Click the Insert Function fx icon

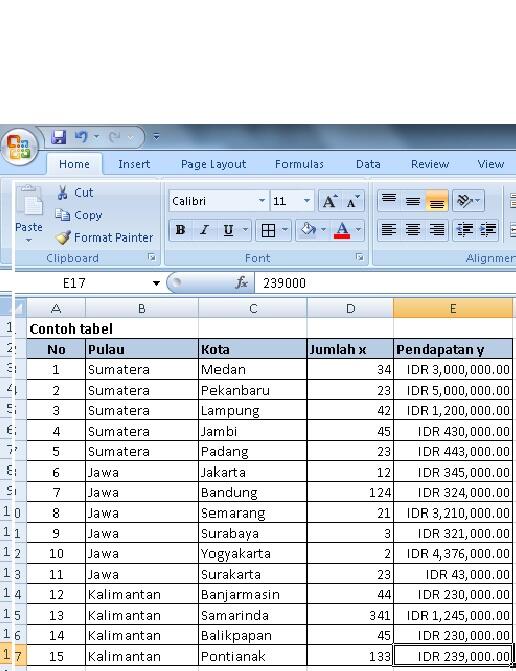pyautogui.click(x=242, y=283)
